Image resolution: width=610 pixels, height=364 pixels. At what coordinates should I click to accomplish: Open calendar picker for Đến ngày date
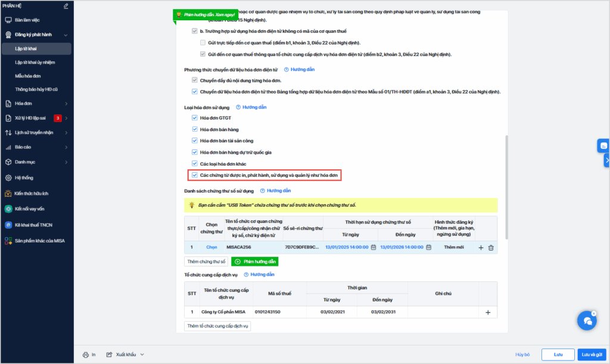point(428,247)
